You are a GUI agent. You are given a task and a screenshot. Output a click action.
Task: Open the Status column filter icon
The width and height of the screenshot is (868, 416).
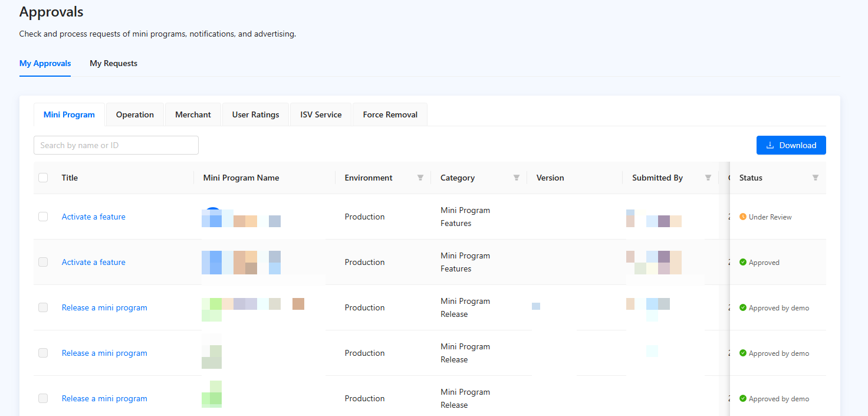tap(816, 178)
